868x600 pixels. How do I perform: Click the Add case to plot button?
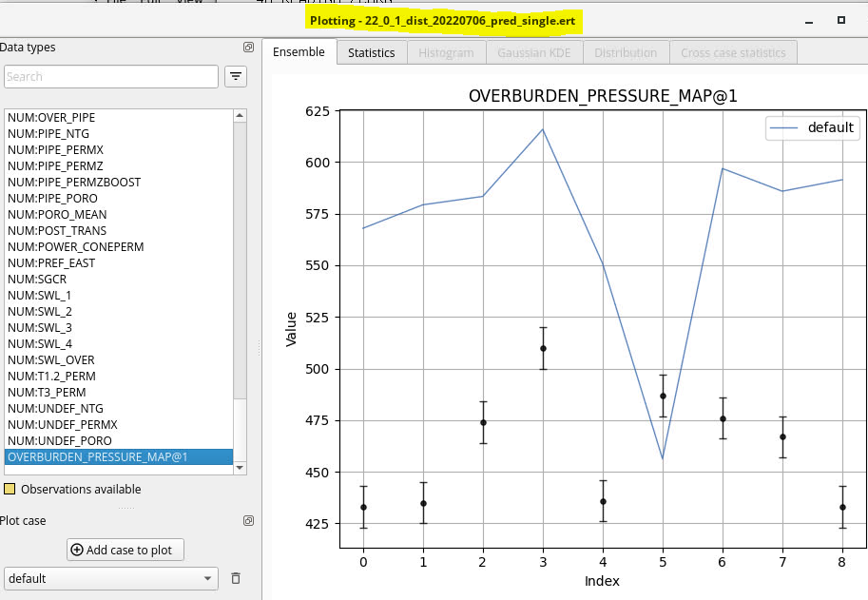tap(125, 550)
